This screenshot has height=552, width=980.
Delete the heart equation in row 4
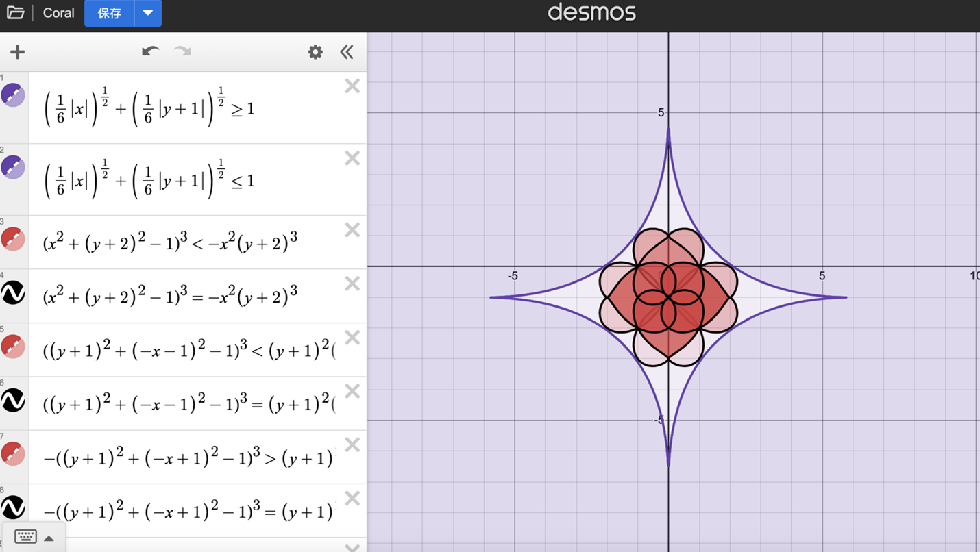coord(352,284)
